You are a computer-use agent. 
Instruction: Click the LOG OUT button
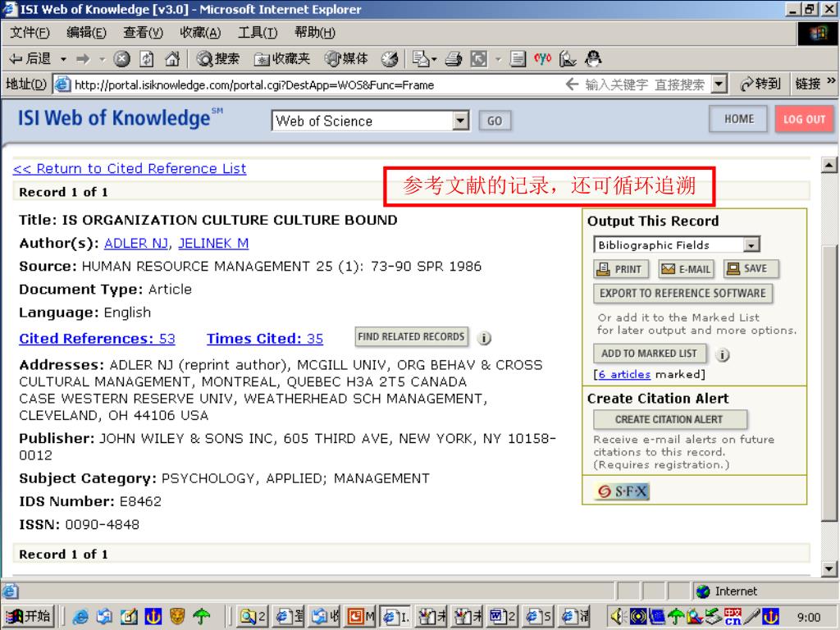pos(804,119)
